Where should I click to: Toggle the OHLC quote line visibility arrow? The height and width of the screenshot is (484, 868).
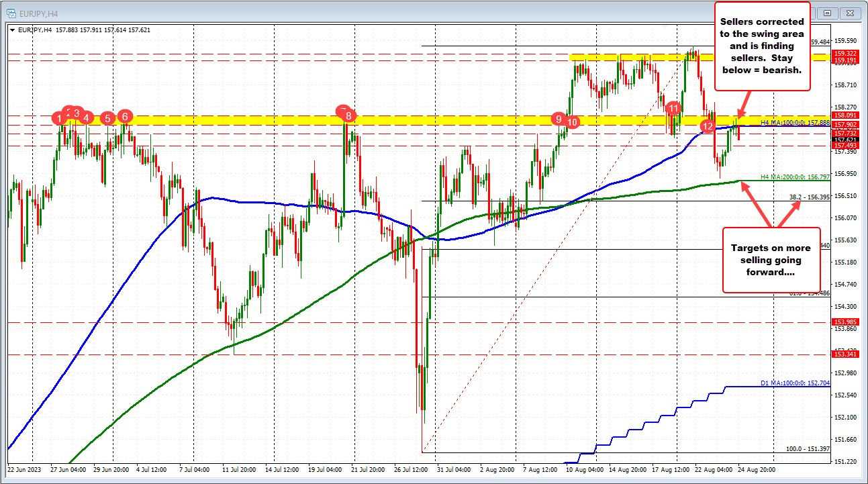coord(11,30)
